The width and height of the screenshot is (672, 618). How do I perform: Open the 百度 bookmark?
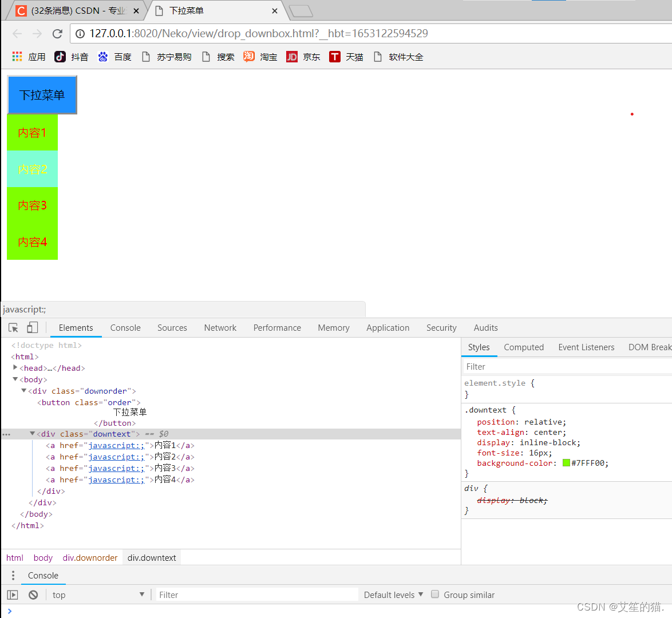(114, 57)
